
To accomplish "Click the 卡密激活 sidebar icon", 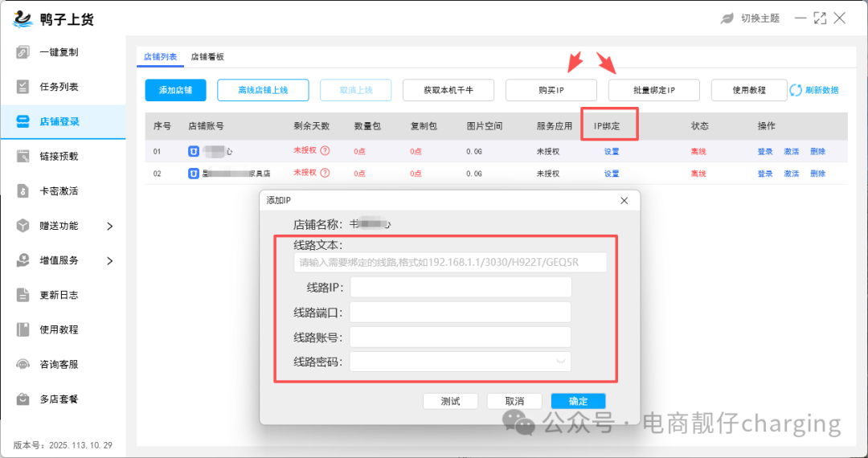I will tap(23, 191).
